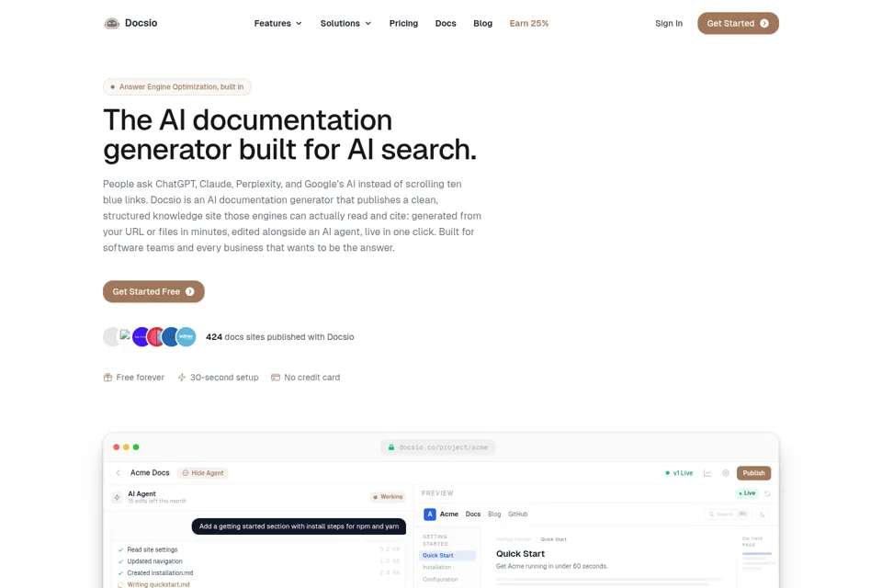The height and width of the screenshot is (588, 882).
Task: Open the settings gear icon near Publish
Action: point(726,473)
